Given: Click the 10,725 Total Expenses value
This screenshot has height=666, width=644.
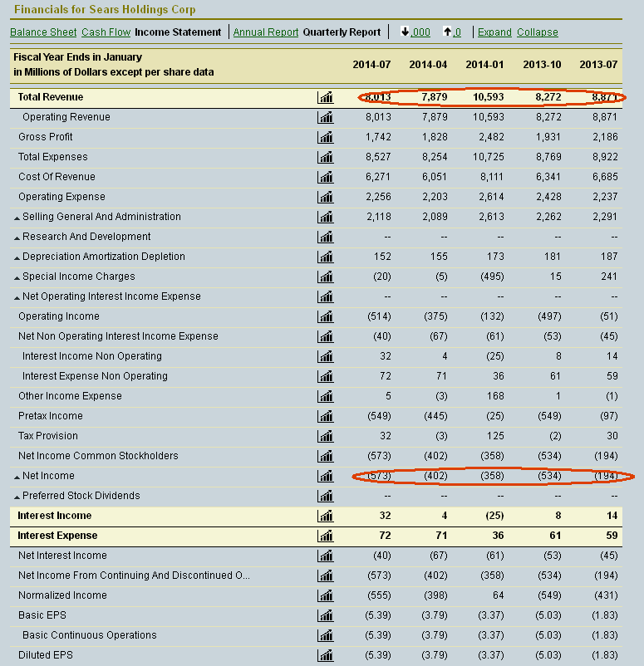Looking at the screenshot, I should [489, 157].
